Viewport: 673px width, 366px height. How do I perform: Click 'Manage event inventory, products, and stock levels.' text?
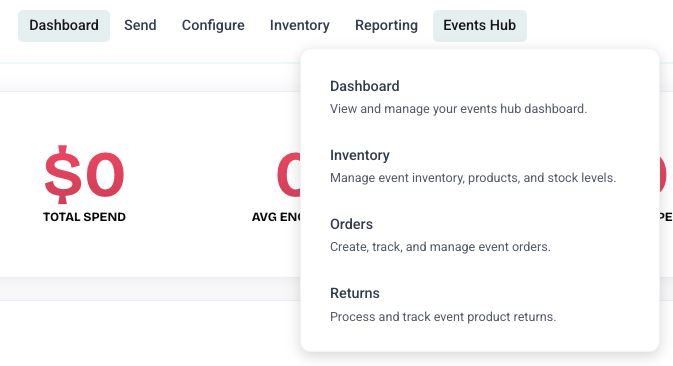(473, 178)
